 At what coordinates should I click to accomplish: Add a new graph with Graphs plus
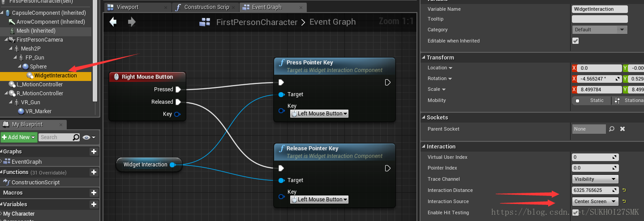pos(94,152)
